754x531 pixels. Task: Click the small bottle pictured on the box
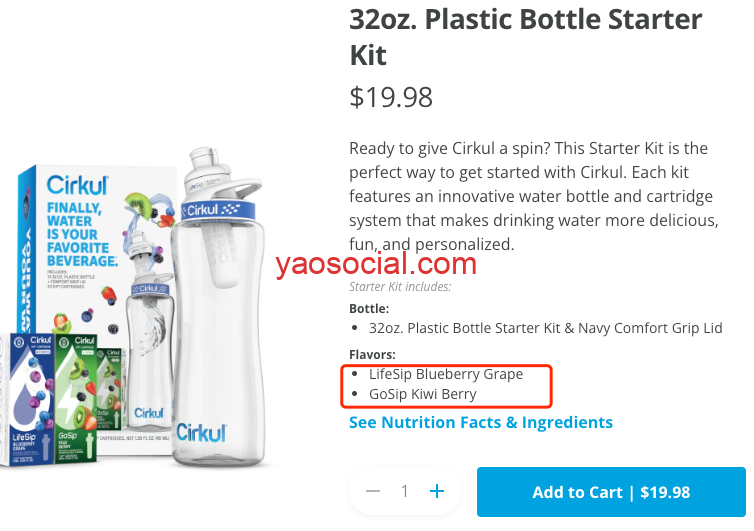click(150, 330)
